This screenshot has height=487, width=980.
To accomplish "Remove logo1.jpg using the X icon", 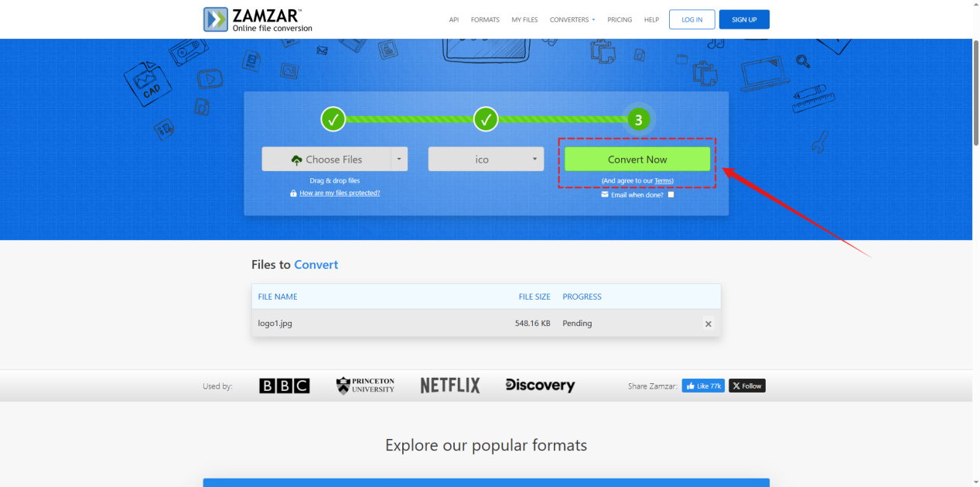I will point(708,324).
